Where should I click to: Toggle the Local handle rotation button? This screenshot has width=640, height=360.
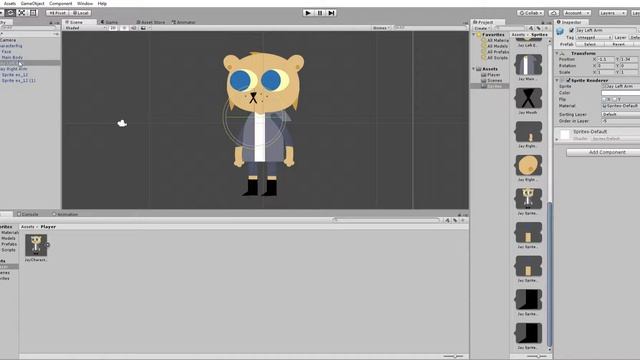(80, 13)
